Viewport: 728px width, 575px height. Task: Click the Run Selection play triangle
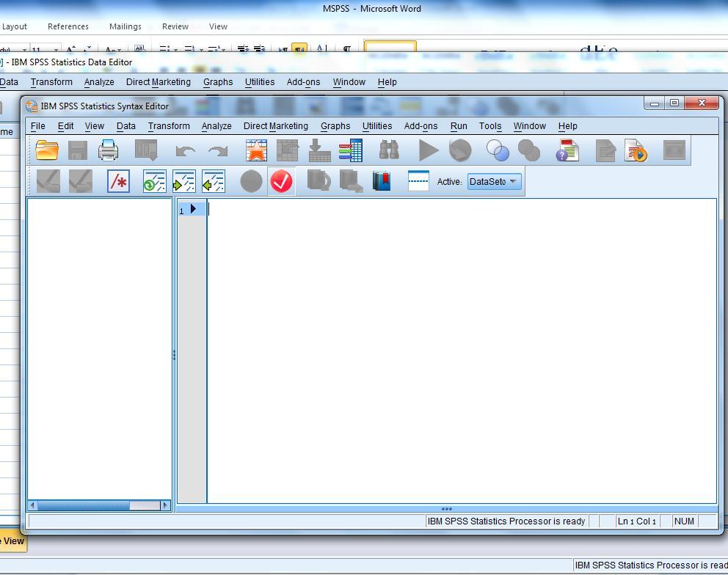click(428, 151)
